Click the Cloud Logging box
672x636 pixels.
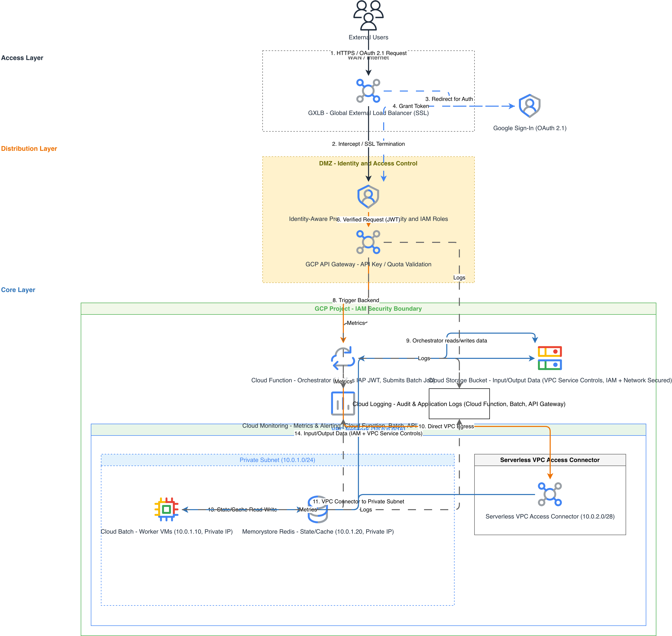tap(459, 403)
